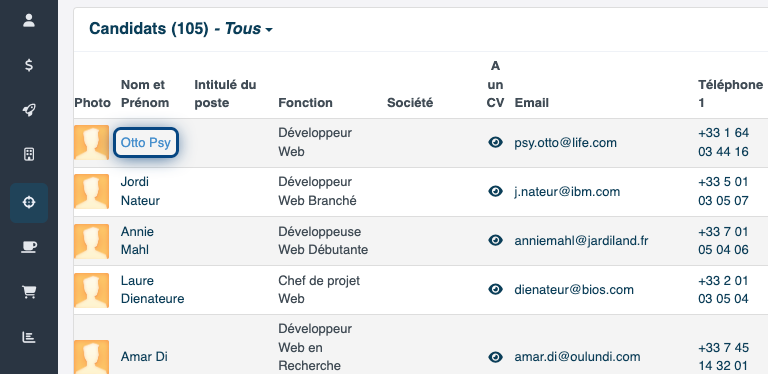The height and width of the screenshot is (374, 768).
Task: Sort by Email column header
Action: 531,103
